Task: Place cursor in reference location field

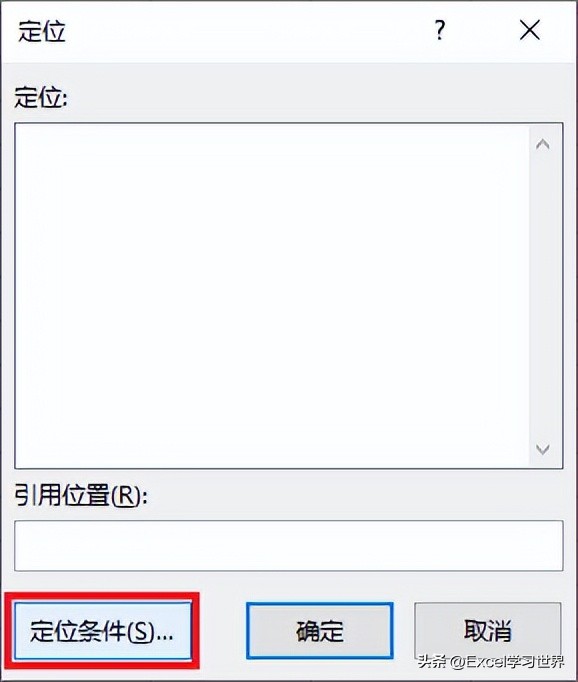Action: pos(289,545)
